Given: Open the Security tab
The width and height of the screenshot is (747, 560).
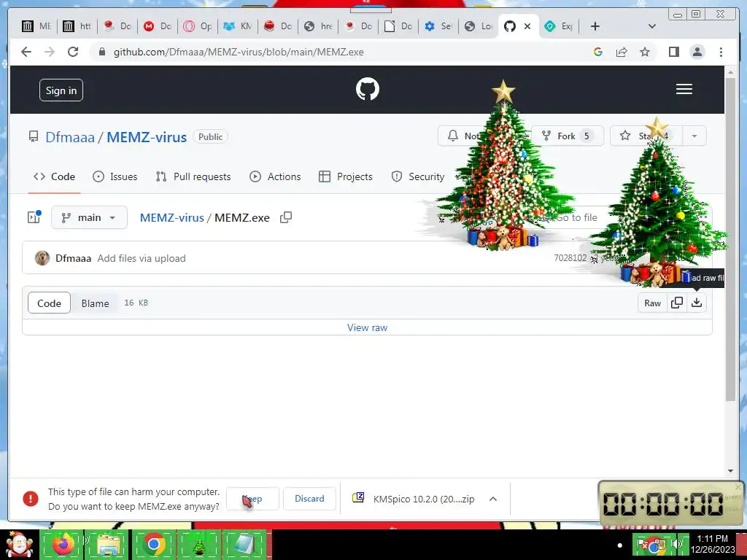Looking at the screenshot, I should [x=418, y=176].
